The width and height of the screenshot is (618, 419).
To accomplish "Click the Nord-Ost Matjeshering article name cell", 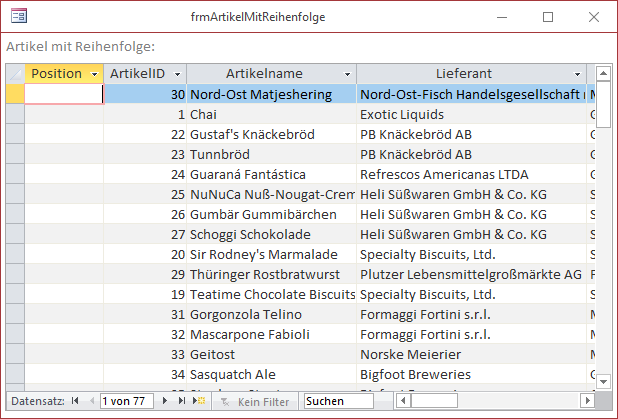I will pos(272,94).
